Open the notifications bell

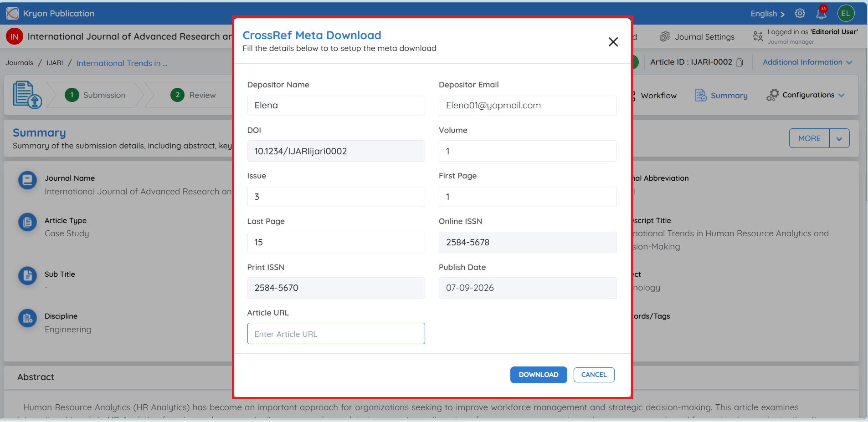point(821,14)
